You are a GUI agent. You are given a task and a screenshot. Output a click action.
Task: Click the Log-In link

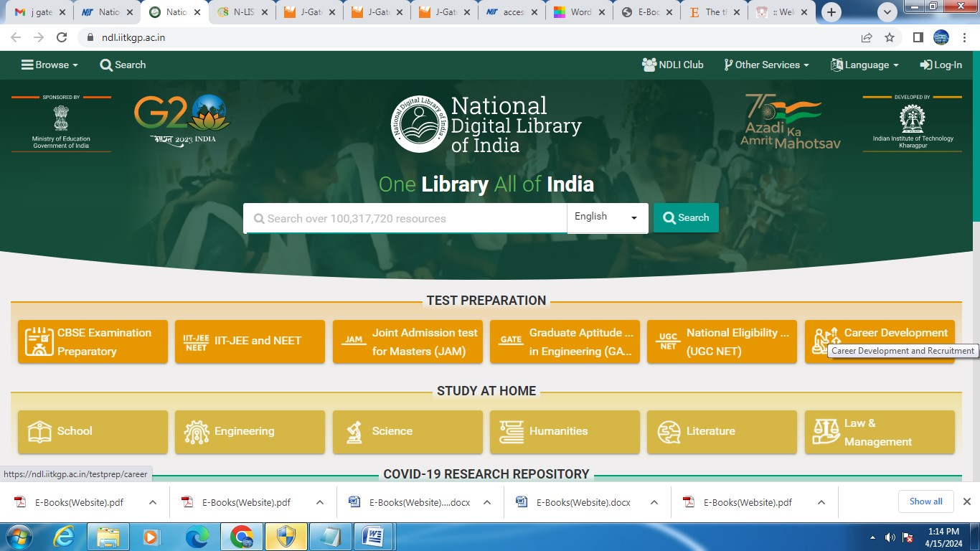[x=941, y=65]
